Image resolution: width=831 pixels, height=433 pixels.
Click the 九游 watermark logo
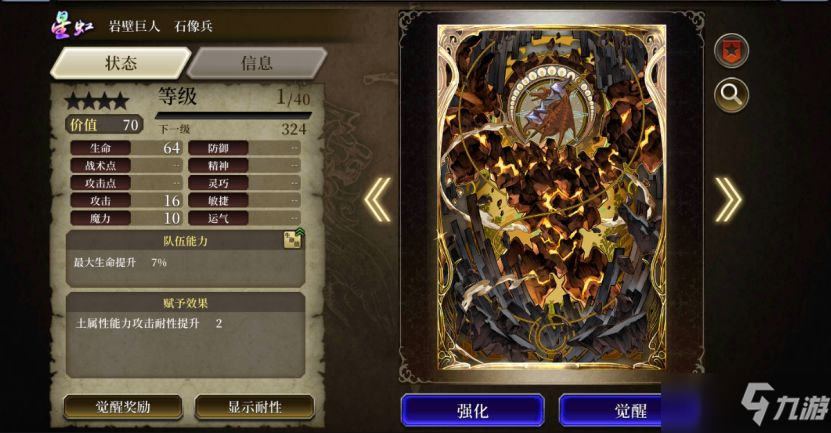pos(784,404)
